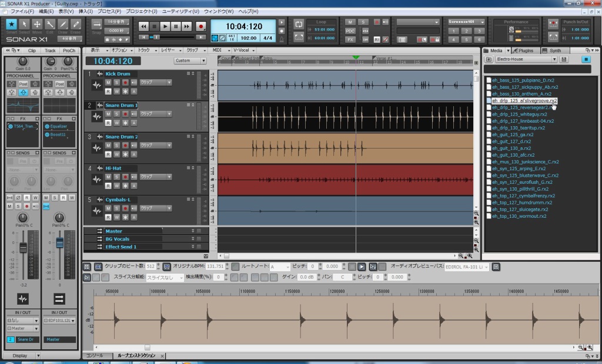
Task: Select the Master bus
Action: point(113,231)
